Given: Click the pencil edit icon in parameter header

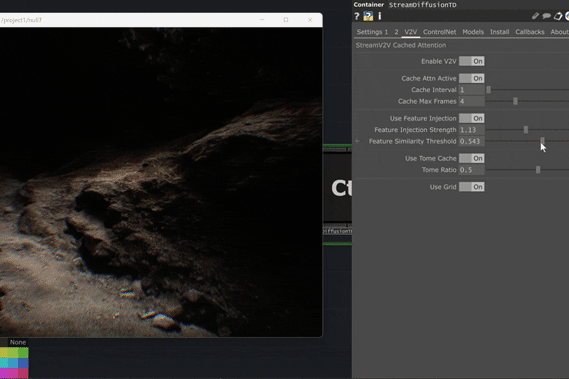Looking at the screenshot, I should [535, 16].
